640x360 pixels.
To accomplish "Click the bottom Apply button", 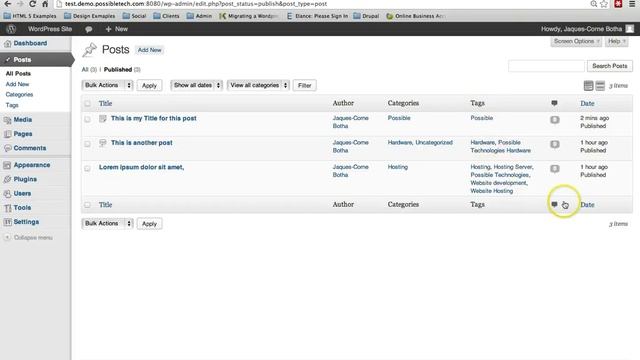I will click(x=149, y=224).
